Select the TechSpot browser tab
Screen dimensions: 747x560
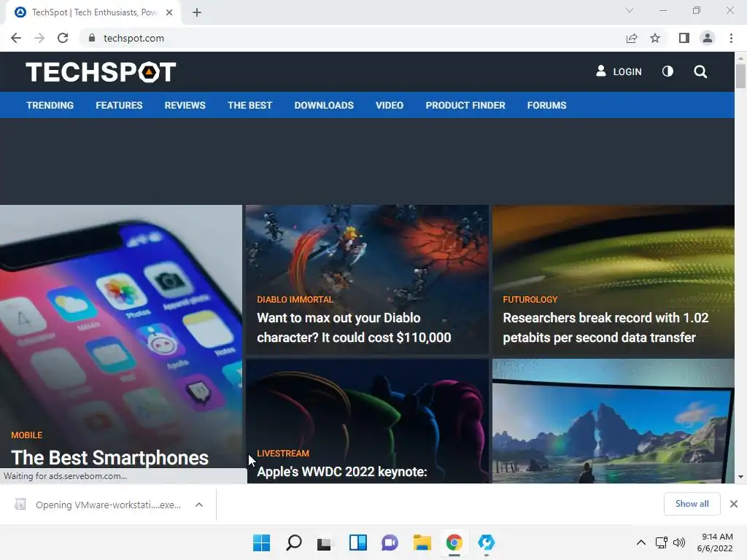click(x=93, y=13)
